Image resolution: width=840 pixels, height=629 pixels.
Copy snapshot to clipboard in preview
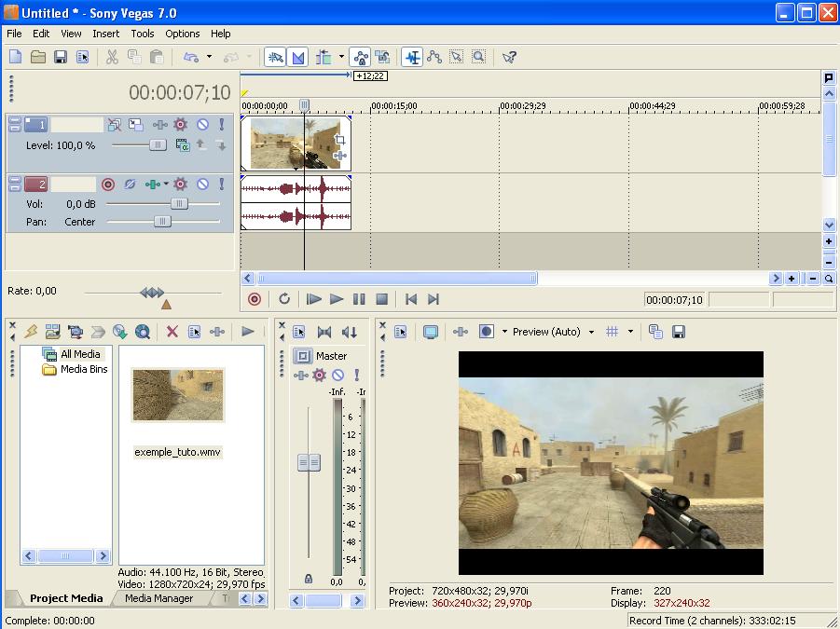655,332
